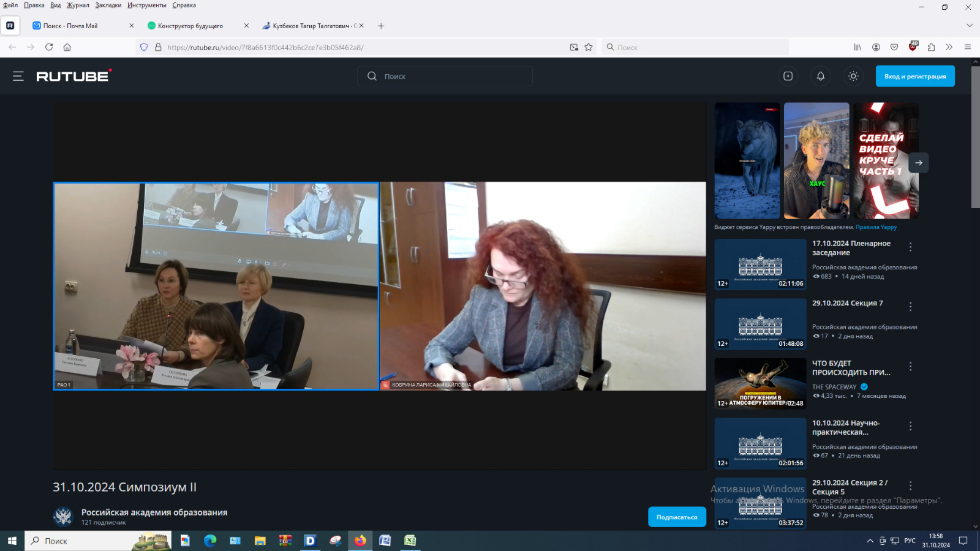This screenshot has width=980, height=551.
Task: Click the Вход и регистрация button
Action: point(914,76)
